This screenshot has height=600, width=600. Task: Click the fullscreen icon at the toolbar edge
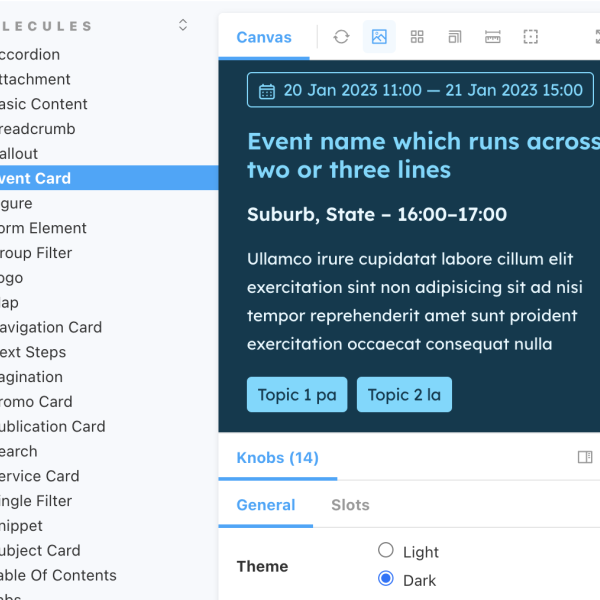point(597,37)
